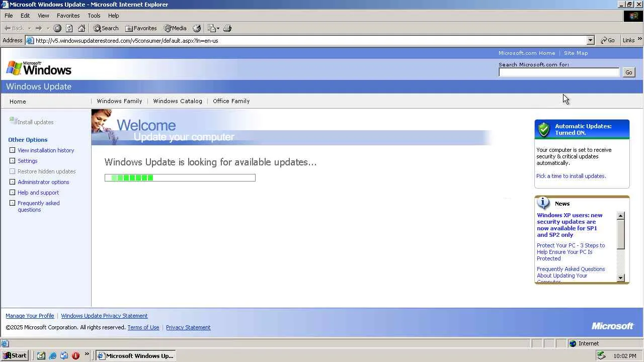Open the Edit menu
The width and height of the screenshot is (644, 362).
(25, 16)
